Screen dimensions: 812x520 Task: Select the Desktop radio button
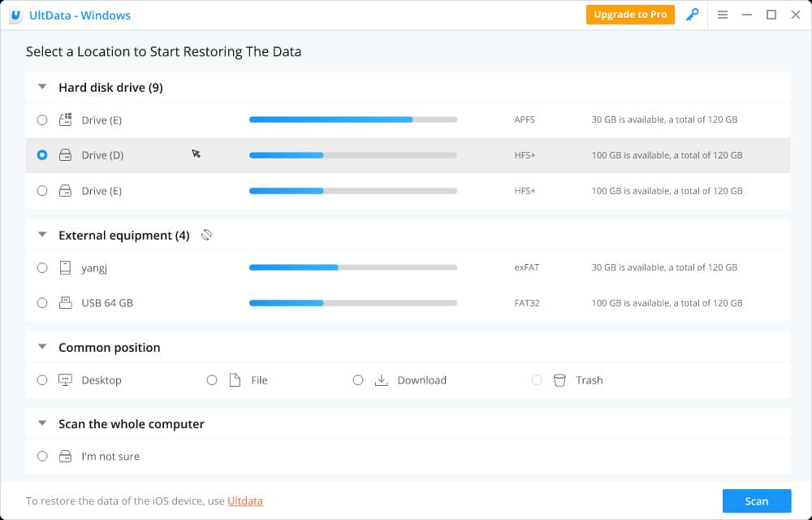point(42,380)
